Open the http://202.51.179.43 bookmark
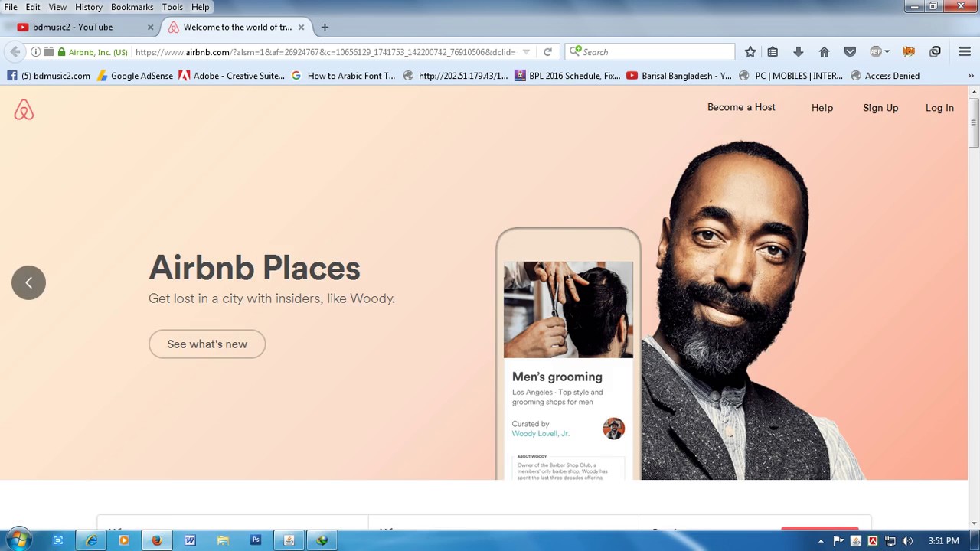Image resolution: width=980 pixels, height=551 pixels. pyautogui.click(x=455, y=76)
